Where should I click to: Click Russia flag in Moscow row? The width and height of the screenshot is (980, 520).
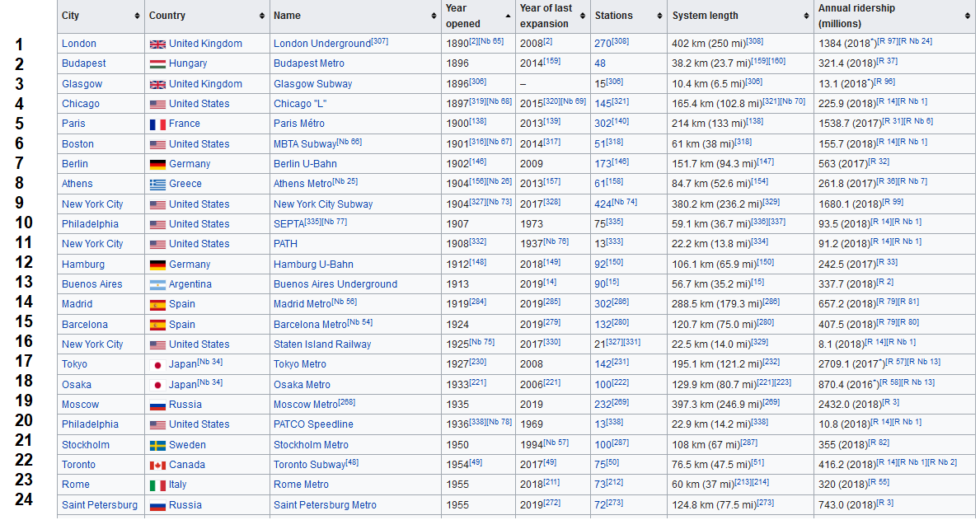(157, 405)
